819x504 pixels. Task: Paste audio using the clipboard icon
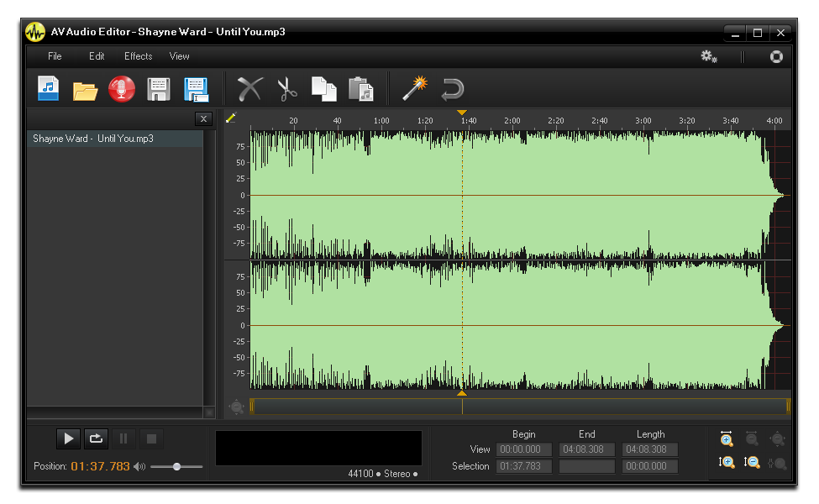[x=361, y=89]
